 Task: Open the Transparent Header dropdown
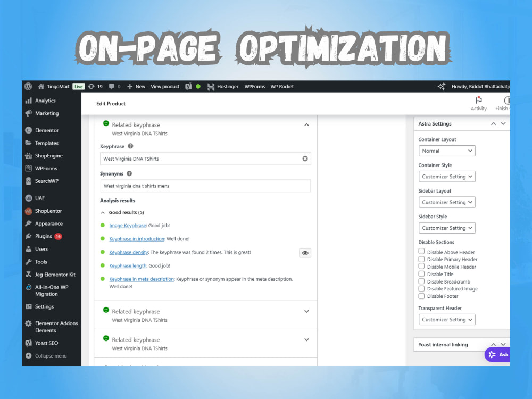(447, 320)
